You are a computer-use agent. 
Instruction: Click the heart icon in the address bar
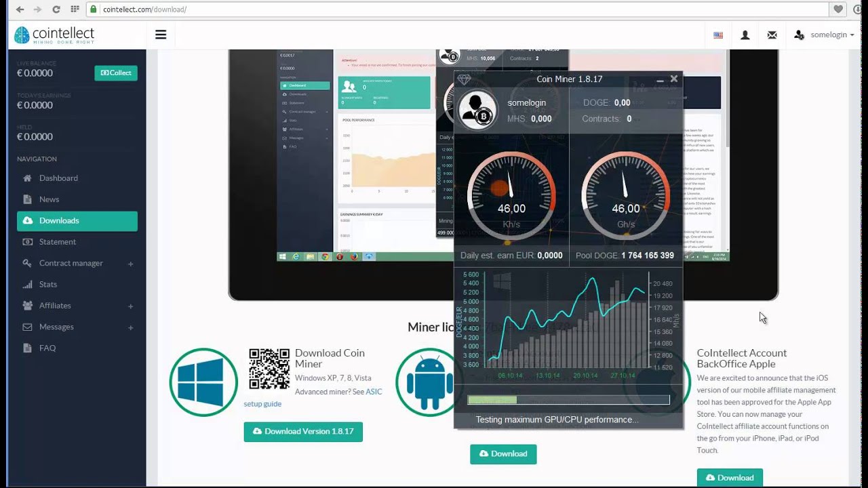click(839, 9)
